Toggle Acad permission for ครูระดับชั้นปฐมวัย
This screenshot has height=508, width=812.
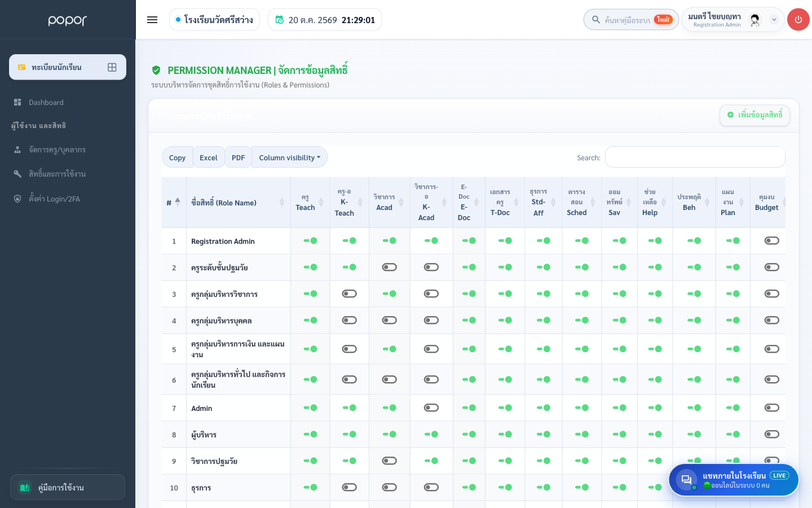[x=389, y=267]
